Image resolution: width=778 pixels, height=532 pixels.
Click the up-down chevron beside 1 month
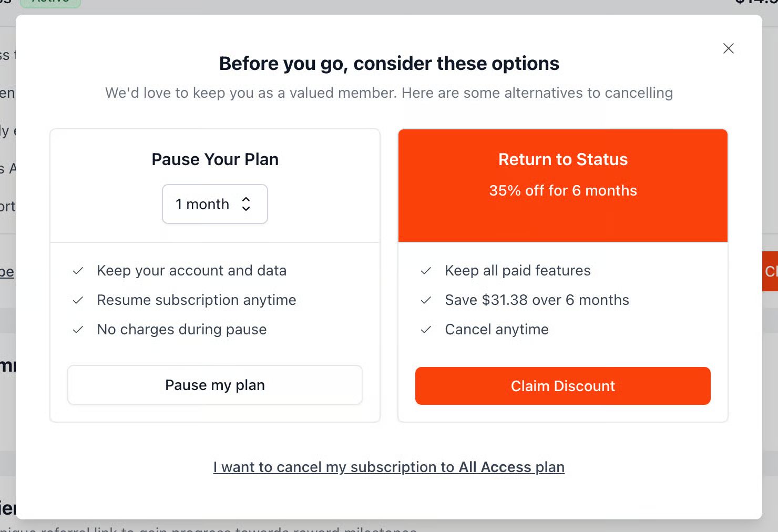(x=246, y=204)
